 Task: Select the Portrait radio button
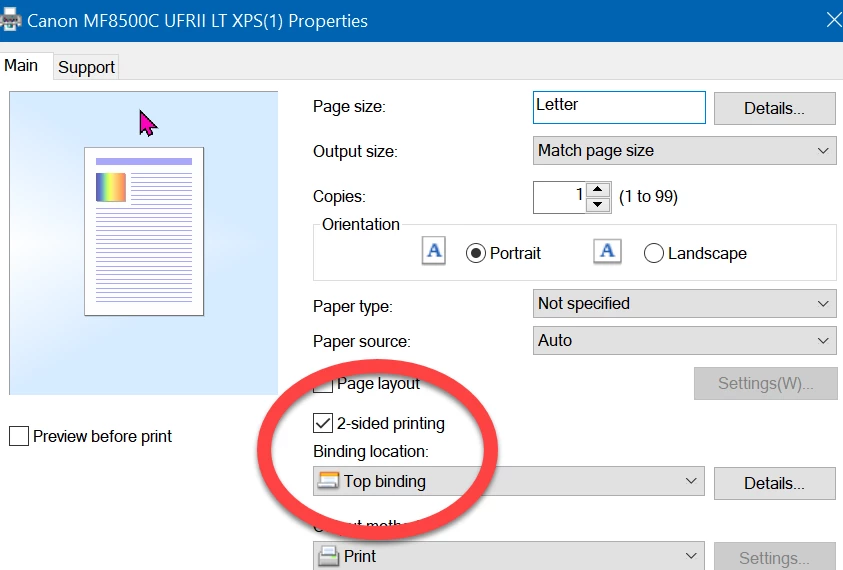tap(476, 253)
